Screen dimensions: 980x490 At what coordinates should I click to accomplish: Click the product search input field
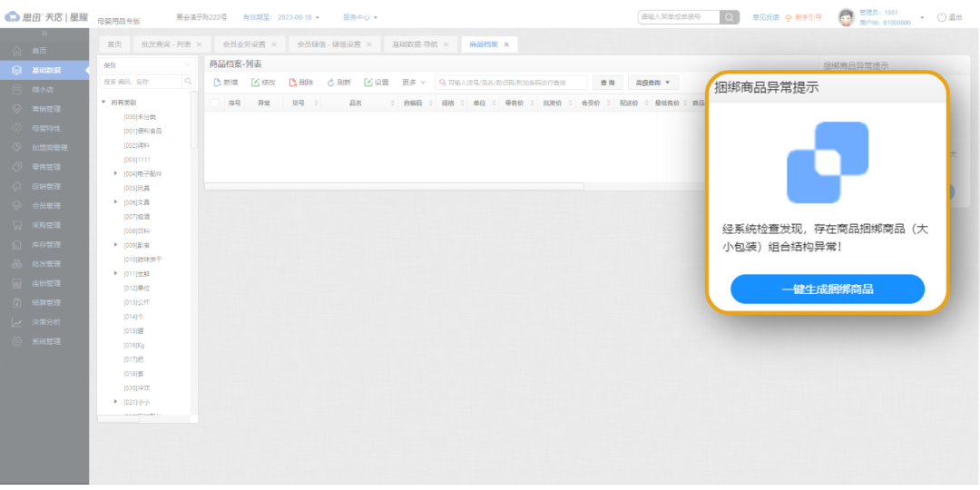tap(513, 83)
